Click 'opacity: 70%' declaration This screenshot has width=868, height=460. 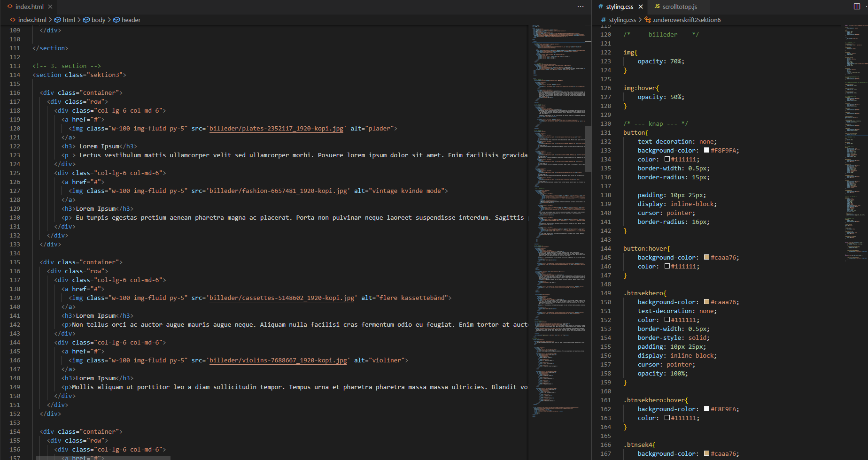pos(661,61)
